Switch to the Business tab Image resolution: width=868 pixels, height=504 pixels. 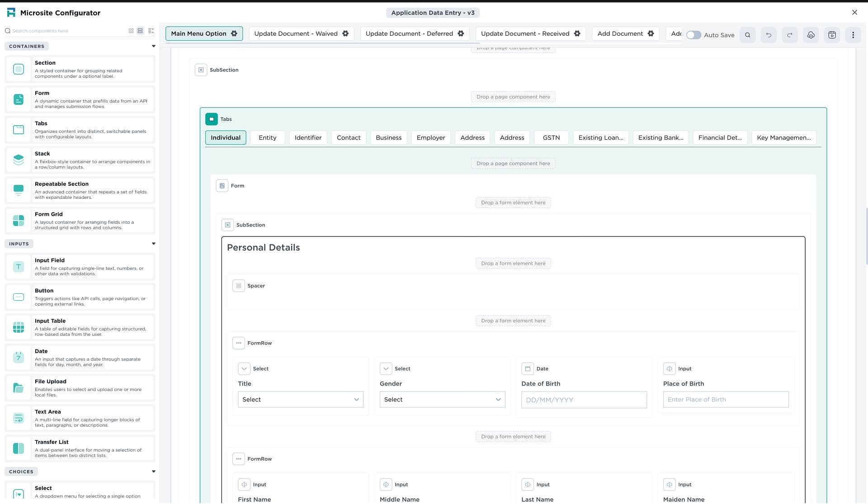(x=388, y=137)
